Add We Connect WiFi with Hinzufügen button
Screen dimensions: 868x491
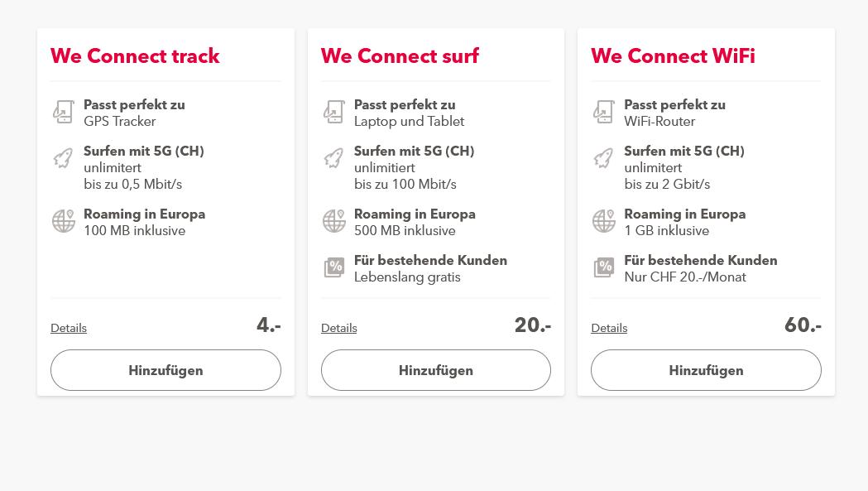click(706, 370)
